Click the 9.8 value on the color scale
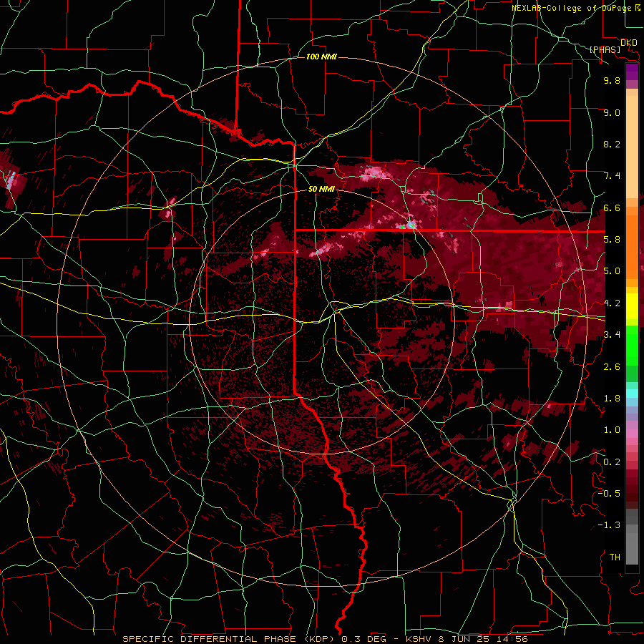 [x=612, y=80]
